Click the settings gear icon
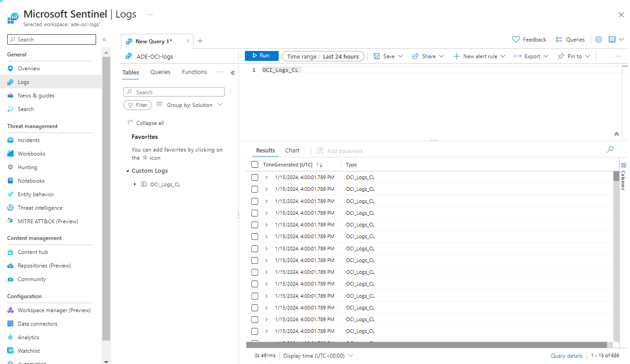 point(598,40)
